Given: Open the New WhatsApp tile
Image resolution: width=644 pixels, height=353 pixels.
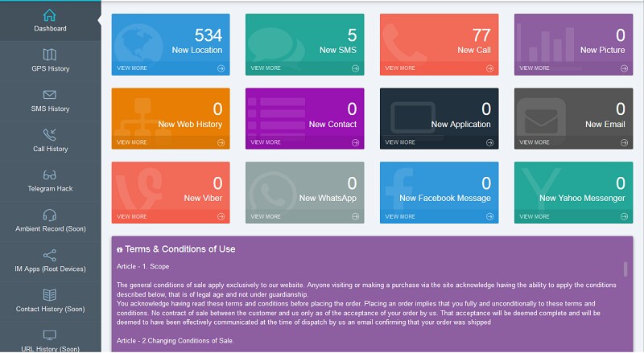Looking at the screenshot, I should click(x=304, y=192).
